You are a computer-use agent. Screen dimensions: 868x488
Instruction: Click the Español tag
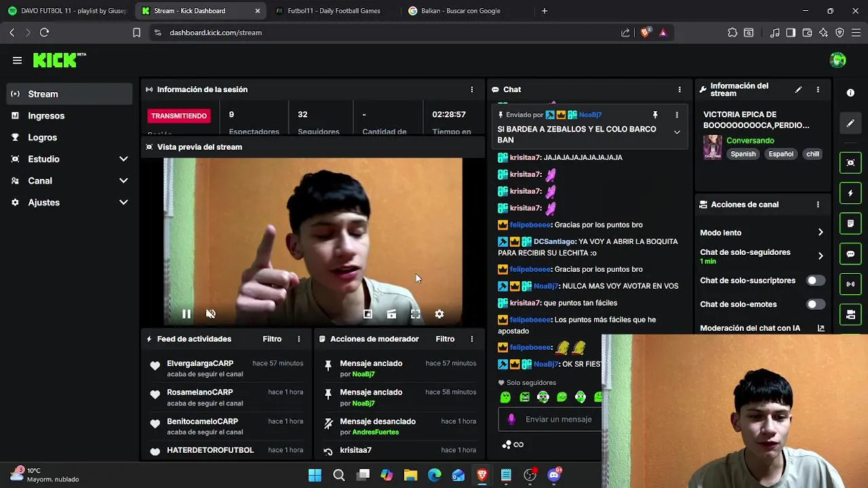[781, 154]
